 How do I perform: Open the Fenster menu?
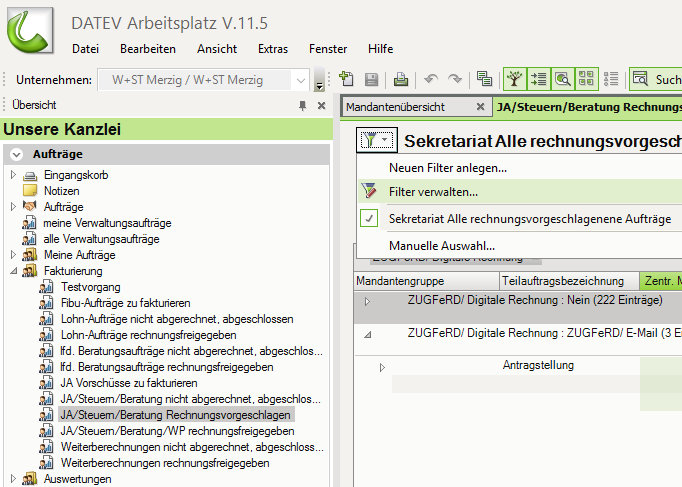click(x=328, y=49)
